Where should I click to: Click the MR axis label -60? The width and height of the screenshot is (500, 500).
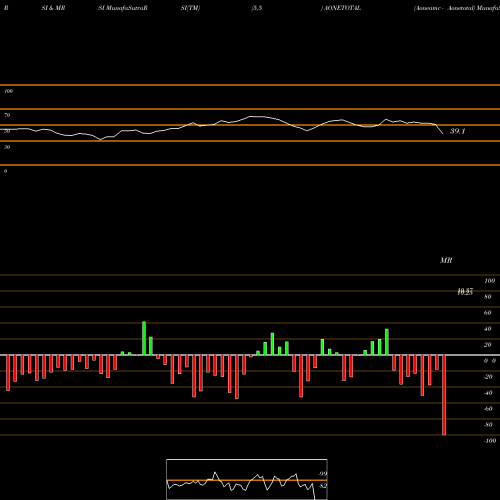click(488, 409)
